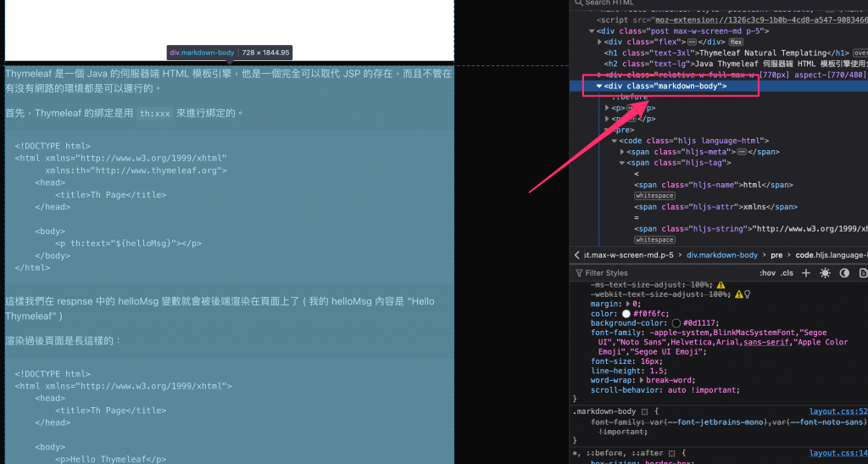
Task: Toggle print media simulation page icon
Action: coord(863,273)
